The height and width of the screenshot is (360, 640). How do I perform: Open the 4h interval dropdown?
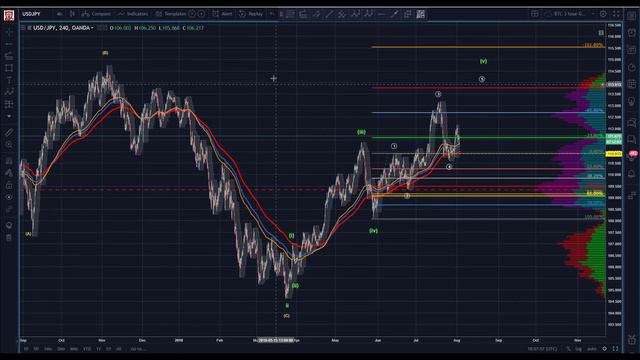click(60, 14)
